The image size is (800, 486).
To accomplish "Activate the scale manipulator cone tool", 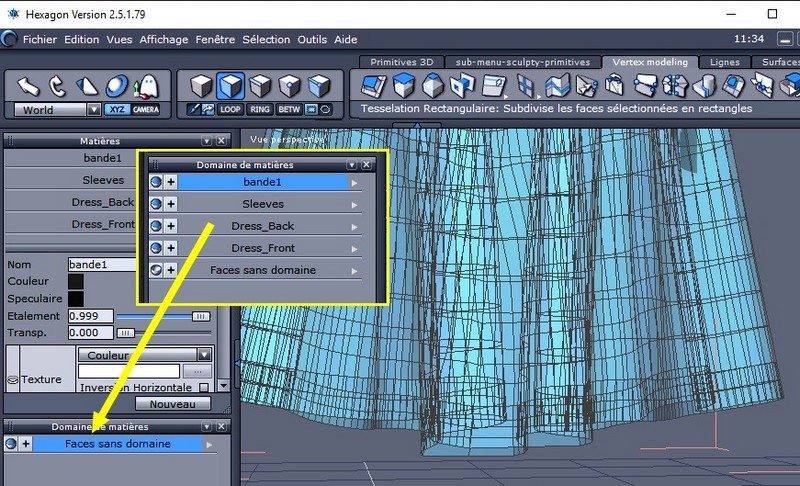I will [87, 86].
